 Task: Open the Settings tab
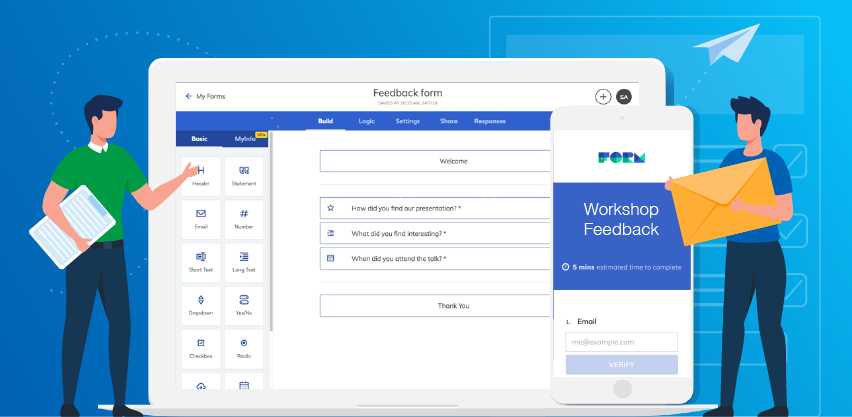(408, 121)
